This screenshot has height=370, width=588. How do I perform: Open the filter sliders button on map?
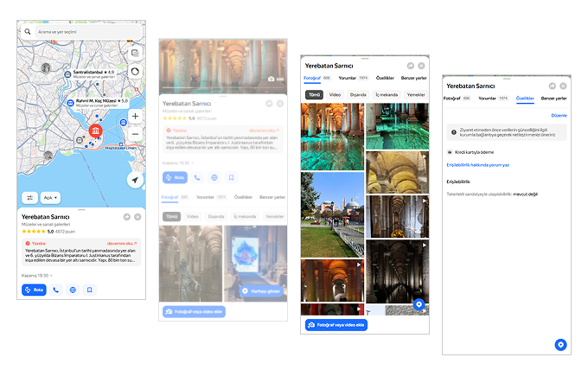click(29, 198)
